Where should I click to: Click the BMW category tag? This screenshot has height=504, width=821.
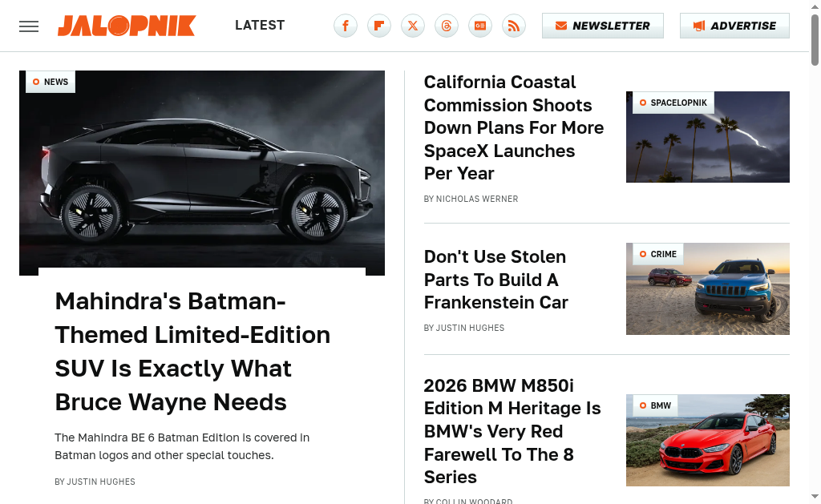pos(656,405)
